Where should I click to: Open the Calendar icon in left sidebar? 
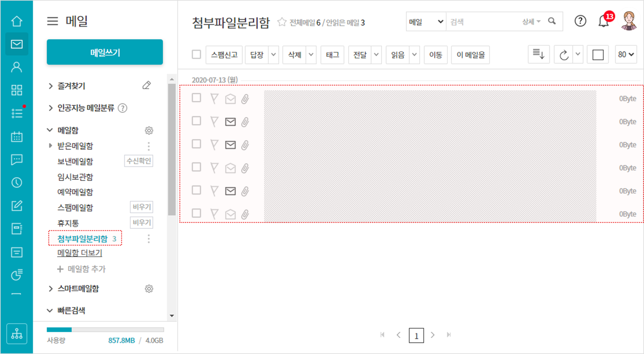17,137
